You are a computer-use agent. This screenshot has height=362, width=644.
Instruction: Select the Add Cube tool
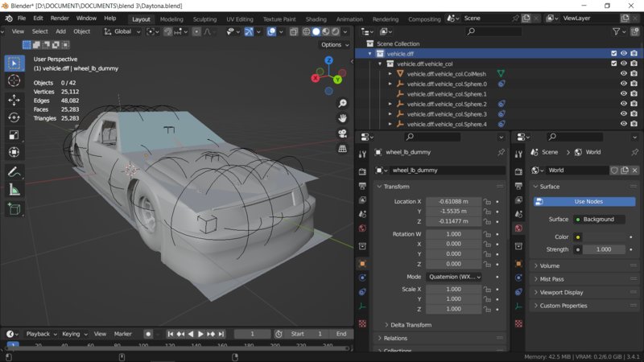[14, 209]
